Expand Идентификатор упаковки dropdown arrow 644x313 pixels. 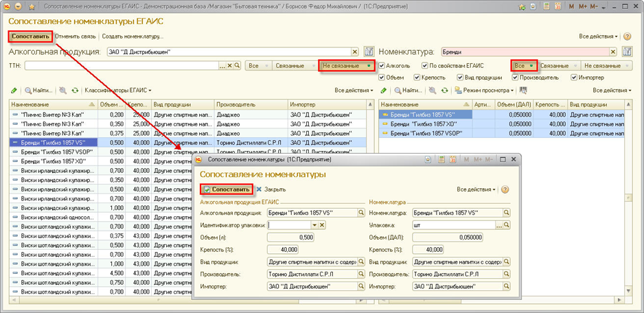point(315,225)
